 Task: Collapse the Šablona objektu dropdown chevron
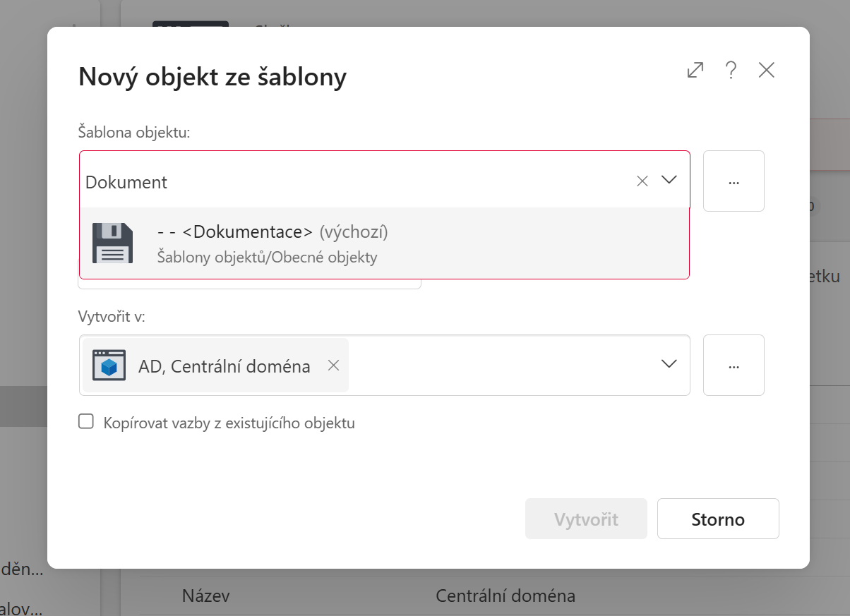[669, 181]
